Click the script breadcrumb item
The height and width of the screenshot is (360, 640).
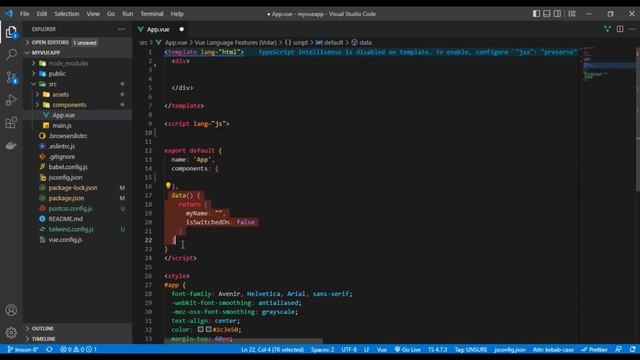[297, 42]
